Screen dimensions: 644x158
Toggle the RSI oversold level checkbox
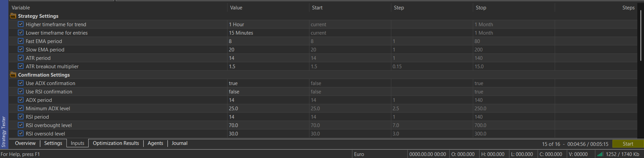[x=21, y=133]
